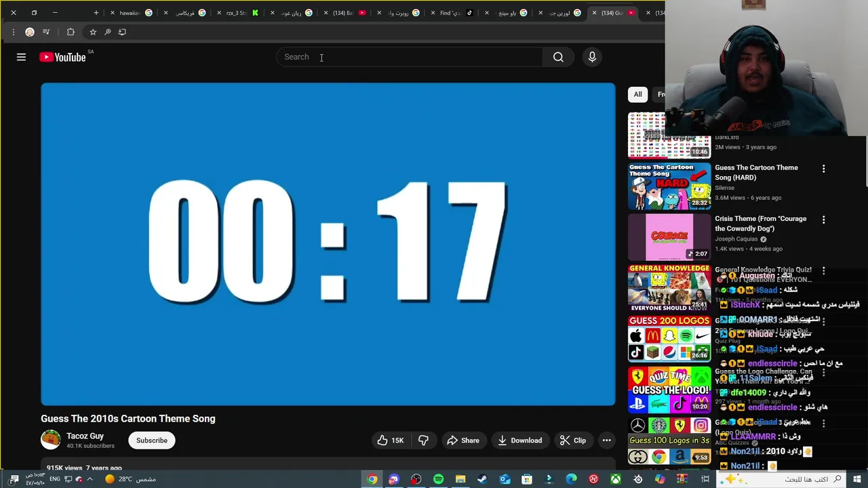
Task: Open Xbox app from the taskbar
Action: 616,479
